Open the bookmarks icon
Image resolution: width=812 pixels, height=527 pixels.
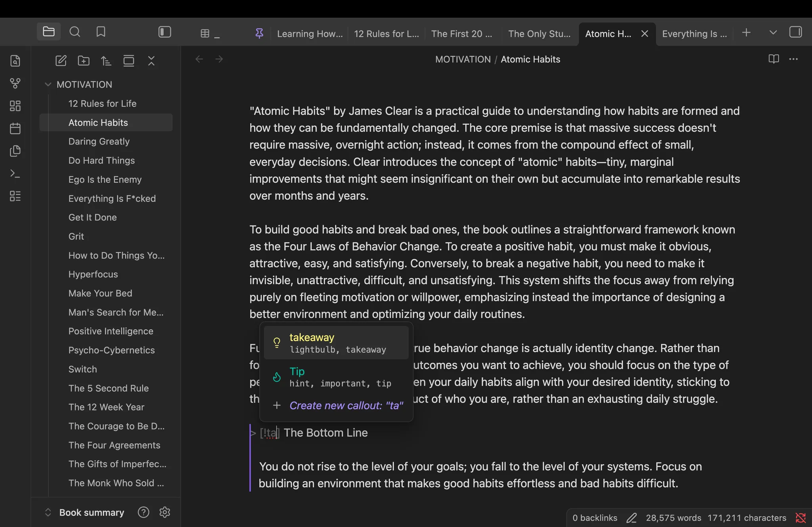[101, 32]
